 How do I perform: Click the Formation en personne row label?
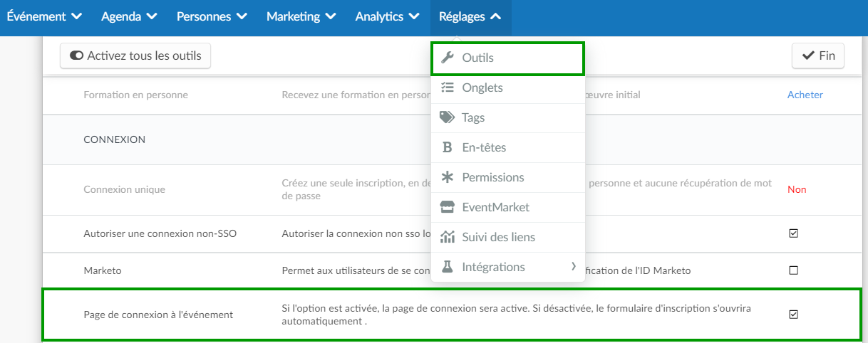[x=136, y=95]
